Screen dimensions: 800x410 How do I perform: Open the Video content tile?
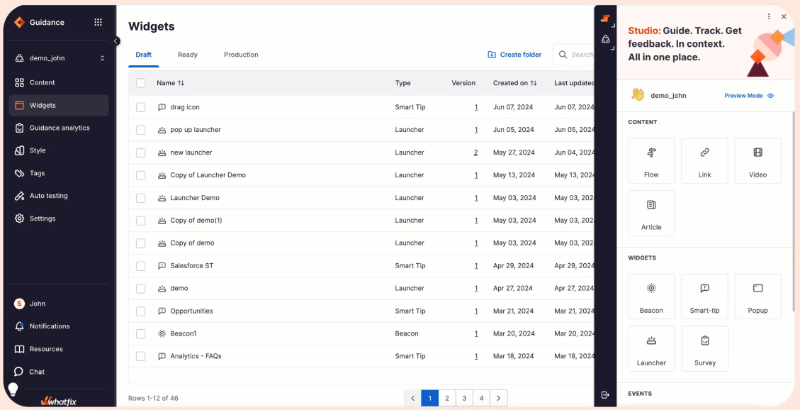[x=758, y=160]
